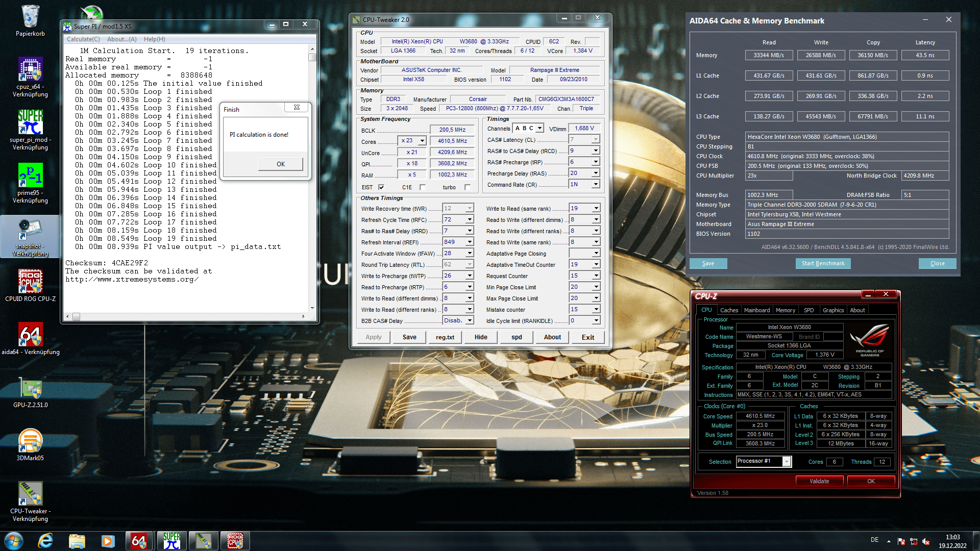
Task: Open B2B CAS# Delay dropdown
Action: (470, 320)
